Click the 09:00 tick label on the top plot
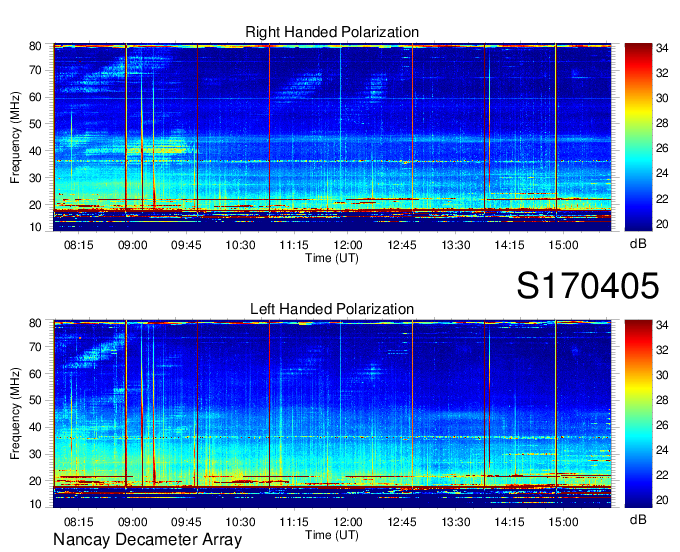The height and width of the screenshot is (552, 680). point(133,245)
